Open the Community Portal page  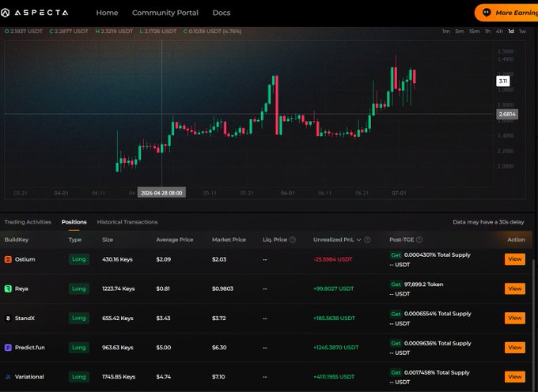click(x=165, y=13)
